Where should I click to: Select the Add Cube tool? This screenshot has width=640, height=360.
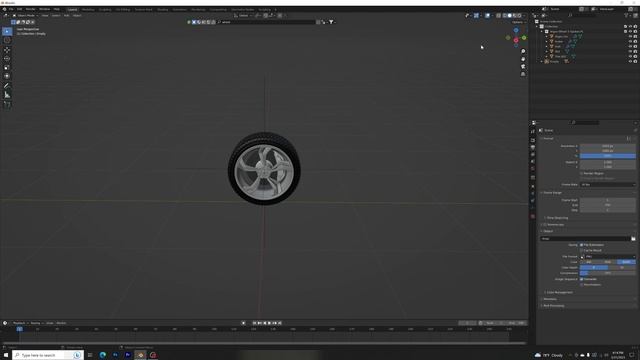click(x=7, y=104)
